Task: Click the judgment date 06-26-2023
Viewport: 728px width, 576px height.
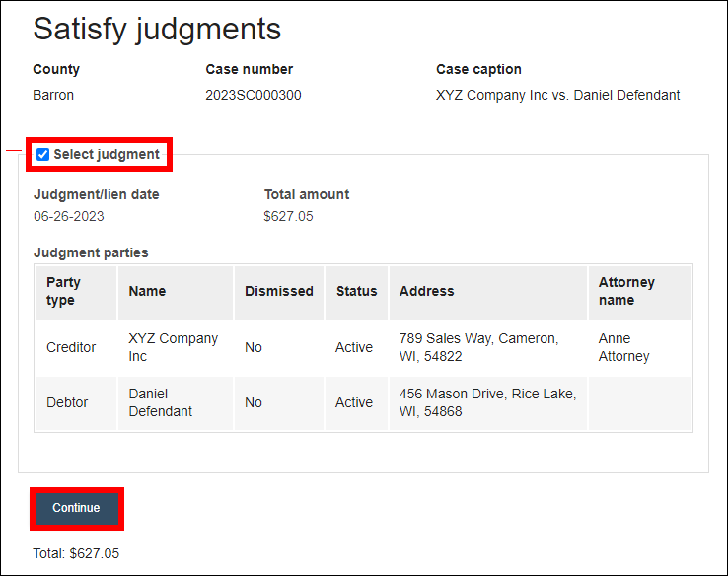Action: coord(68,216)
